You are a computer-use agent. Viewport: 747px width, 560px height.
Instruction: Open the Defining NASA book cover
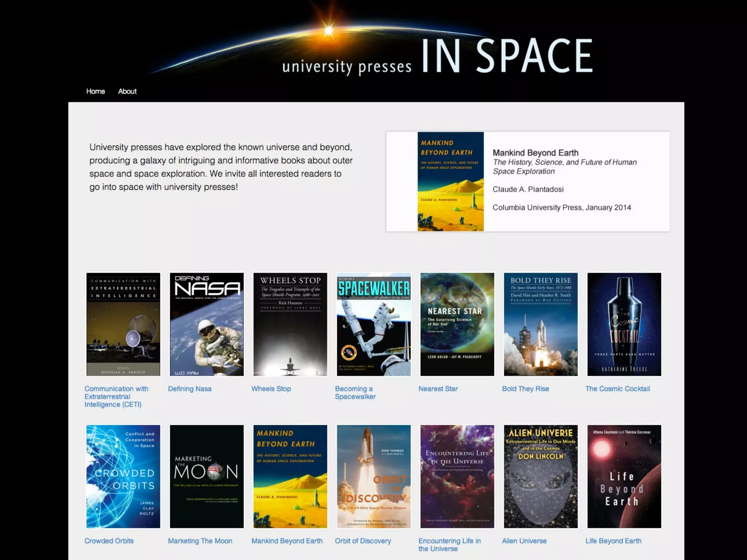[x=206, y=324]
